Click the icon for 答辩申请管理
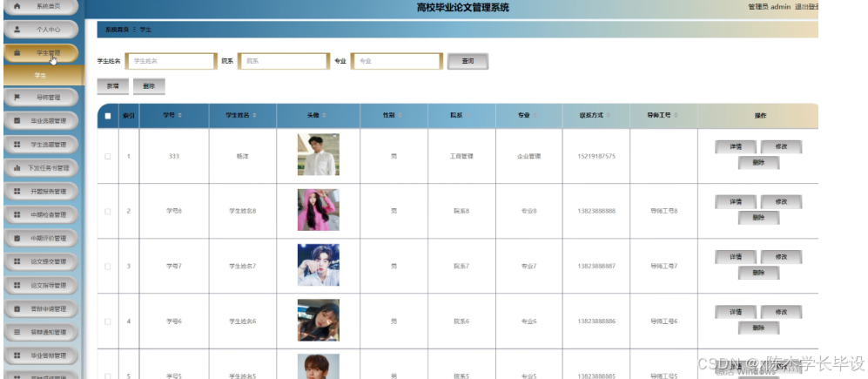Image resolution: width=868 pixels, height=379 pixels. (x=17, y=308)
